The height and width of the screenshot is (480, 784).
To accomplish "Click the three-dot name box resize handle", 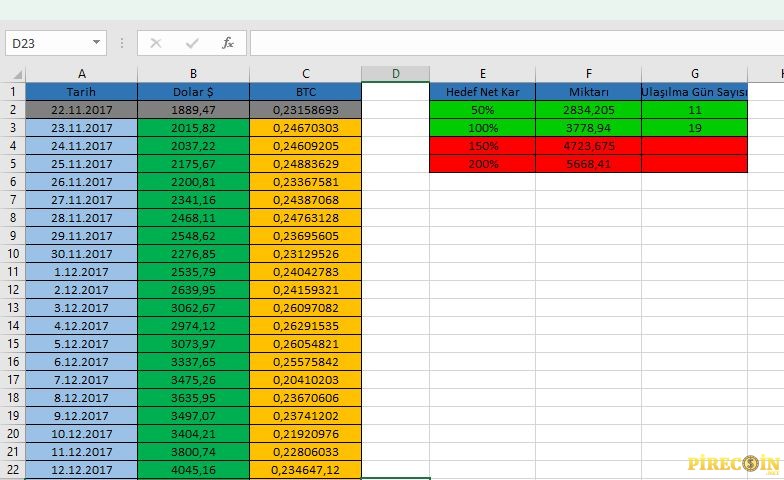I will pos(122,43).
